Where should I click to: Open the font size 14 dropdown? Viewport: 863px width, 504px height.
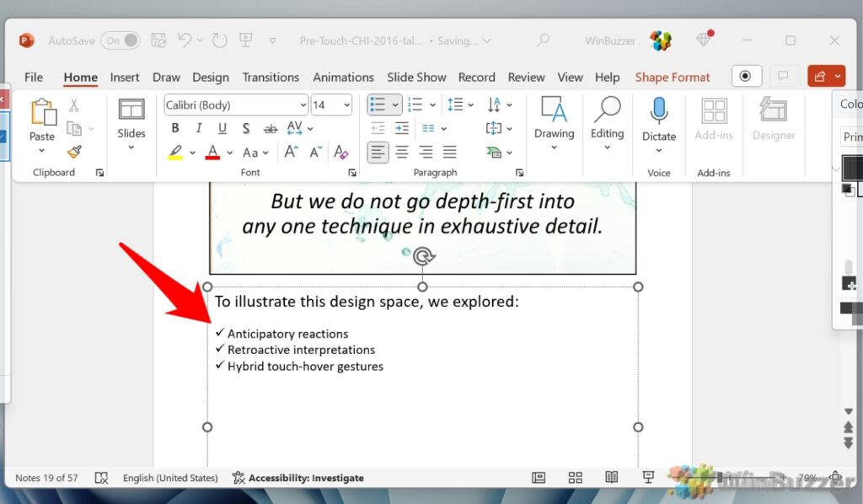tap(346, 105)
